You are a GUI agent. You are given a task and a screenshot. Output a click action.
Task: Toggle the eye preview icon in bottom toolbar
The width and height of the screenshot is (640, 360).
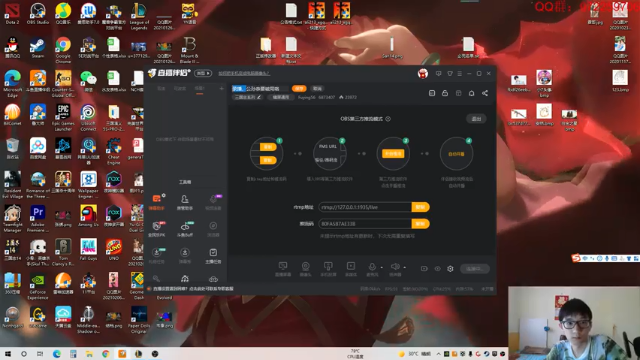tap(438, 269)
